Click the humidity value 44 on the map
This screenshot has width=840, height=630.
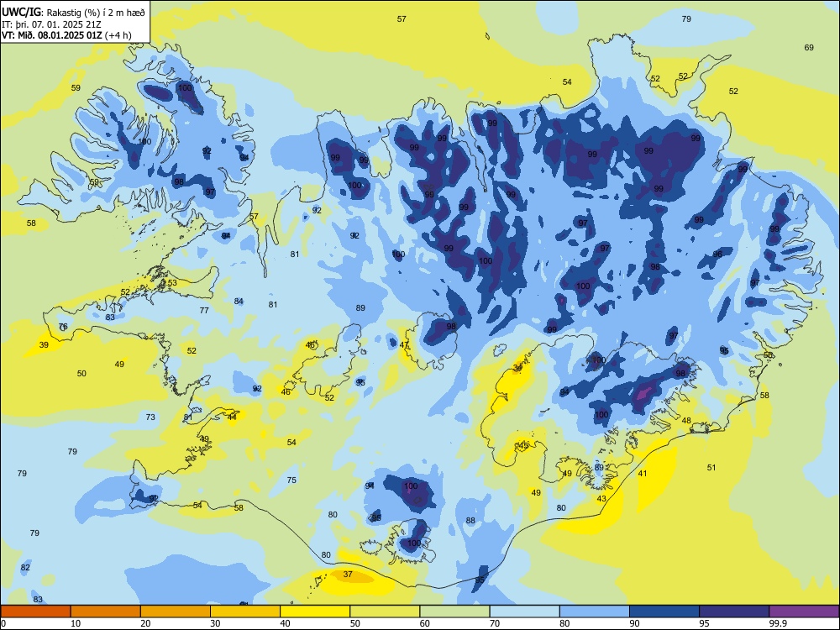232,417
